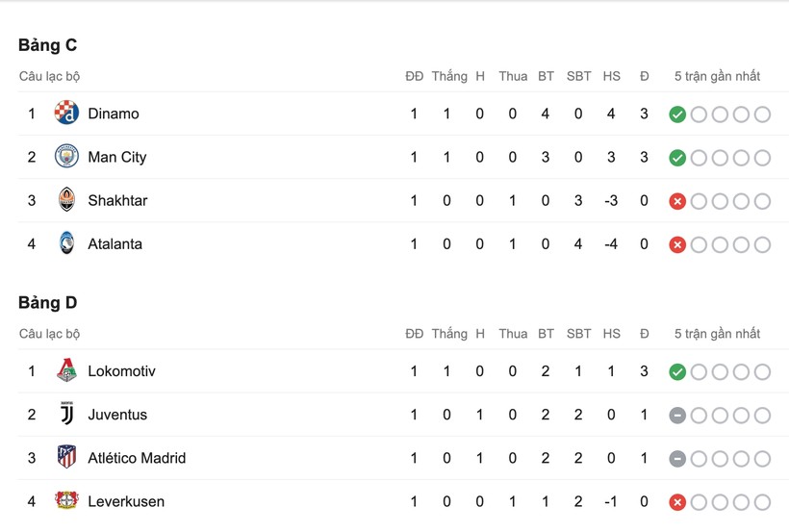Viewport: 789px width, 532px height.
Task: Click the Thắng column header in Bảng C
Action: 449,76
